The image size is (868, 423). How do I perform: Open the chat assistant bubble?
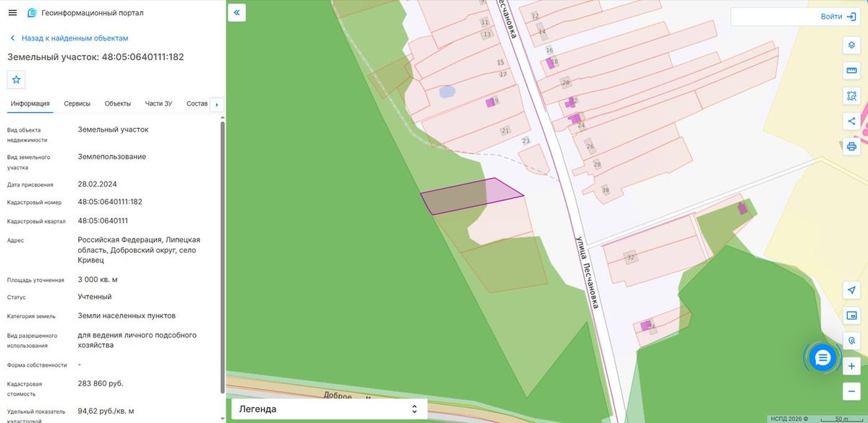(822, 357)
